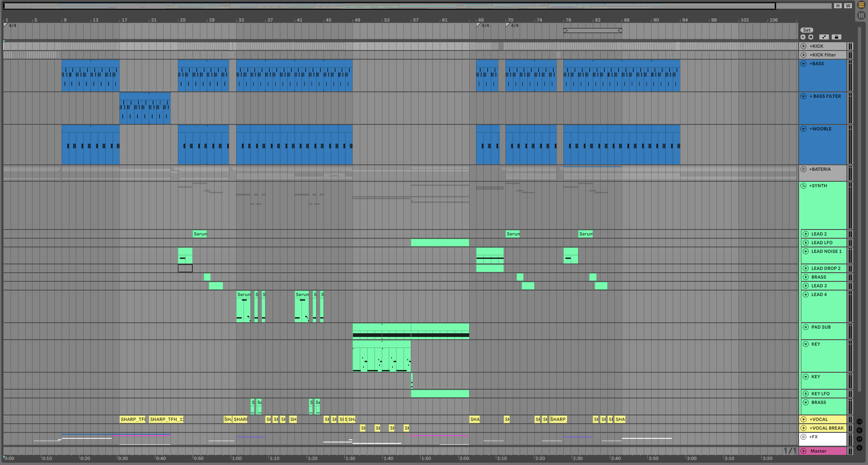Click the automation mode icon beside the lock
The image size is (868, 465).
point(824,37)
